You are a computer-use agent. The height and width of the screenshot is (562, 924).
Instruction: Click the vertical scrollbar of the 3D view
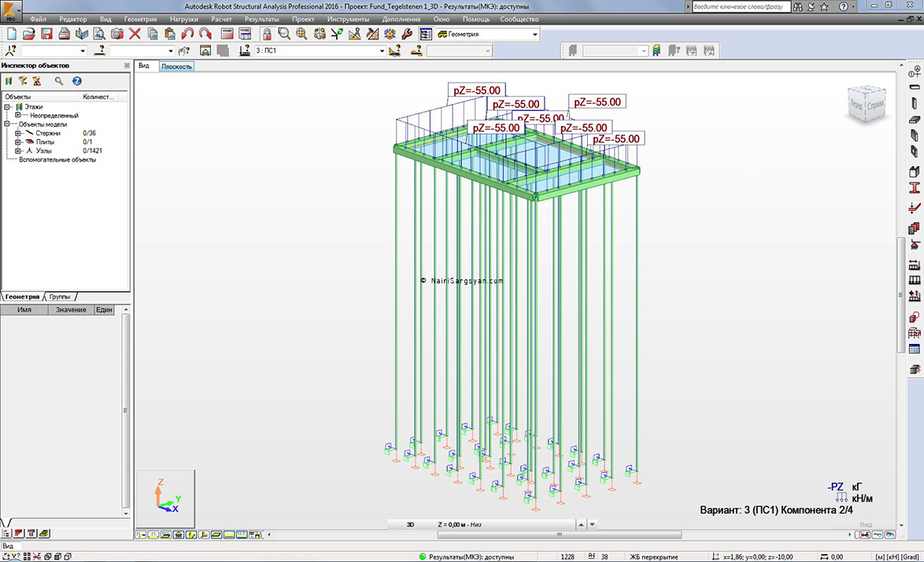(x=901, y=294)
